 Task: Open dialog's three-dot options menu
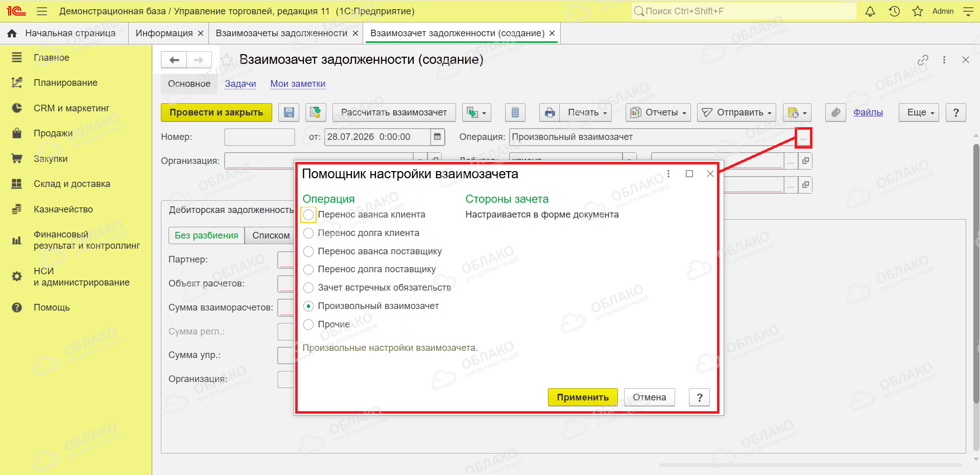[668, 174]
